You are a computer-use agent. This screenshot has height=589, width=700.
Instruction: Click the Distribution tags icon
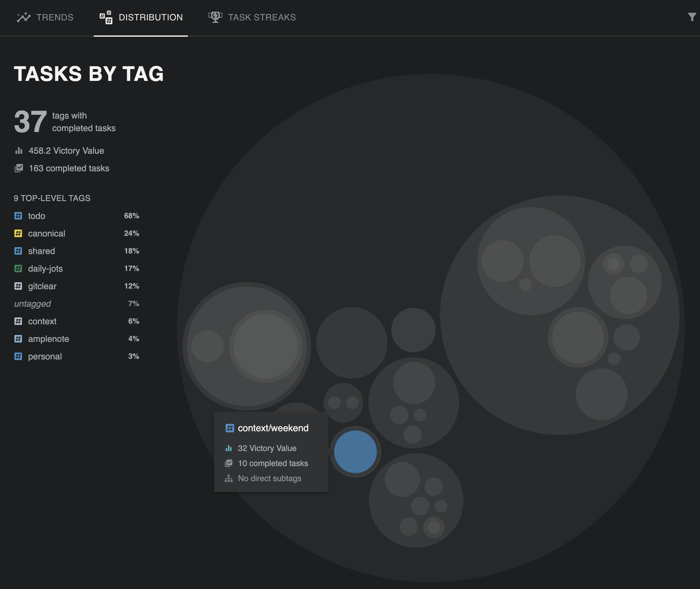pos(106,17)
